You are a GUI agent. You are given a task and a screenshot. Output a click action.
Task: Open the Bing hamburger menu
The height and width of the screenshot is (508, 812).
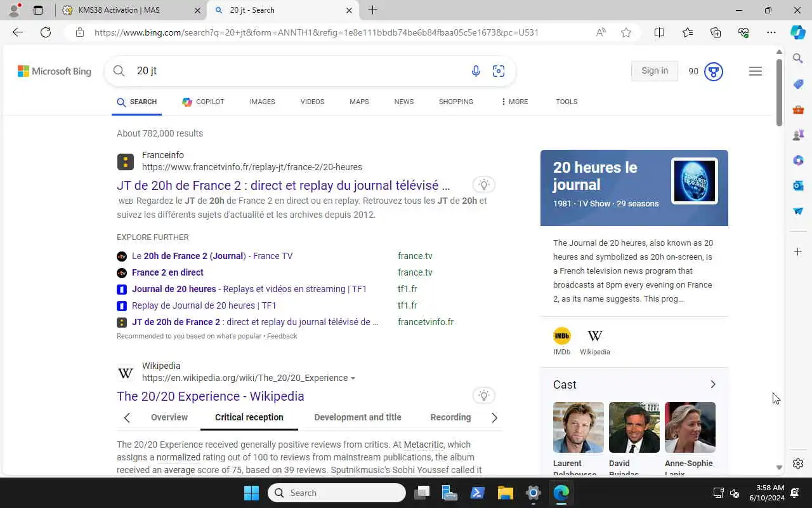click(755, 71)
